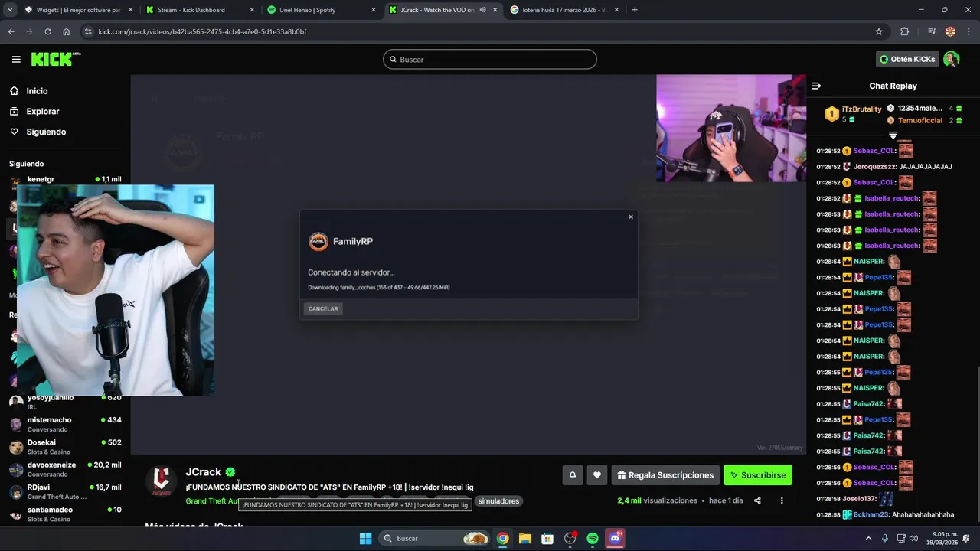Click iTzBrutality in the gift leaderboard
The height and width of the screenshot is (551, 980).
click(861, 109)
